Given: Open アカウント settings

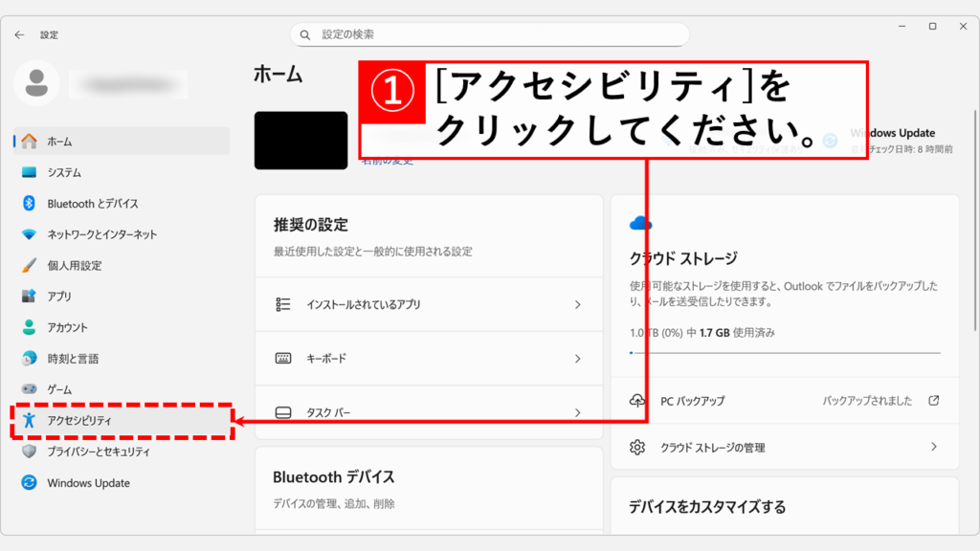Looking at the screenshot, I should pyautogui.click(x=67, y=327).
